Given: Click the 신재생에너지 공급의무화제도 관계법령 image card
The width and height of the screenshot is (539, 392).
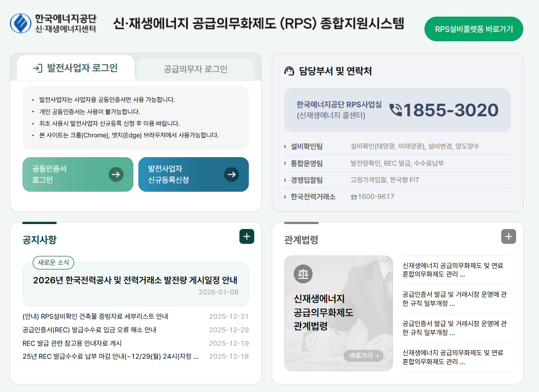Looking at the screenshot, I should point(339,313).
